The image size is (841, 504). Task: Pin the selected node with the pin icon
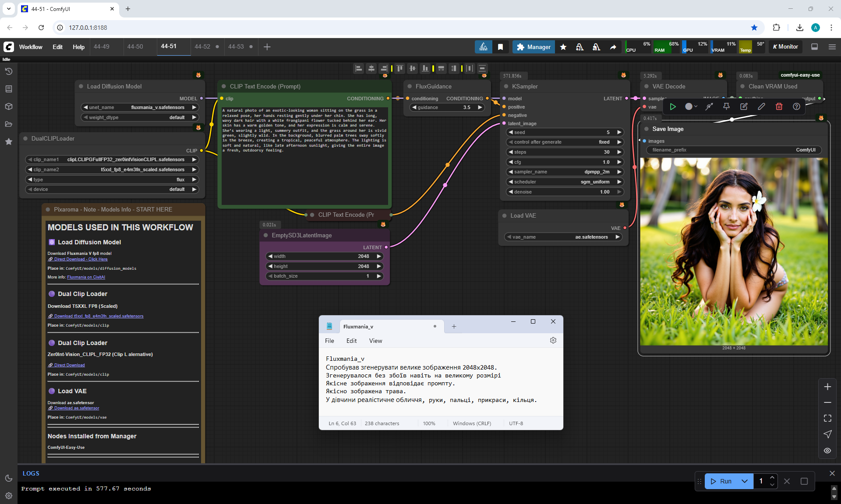pyautogui.click(x=726, y=106)
